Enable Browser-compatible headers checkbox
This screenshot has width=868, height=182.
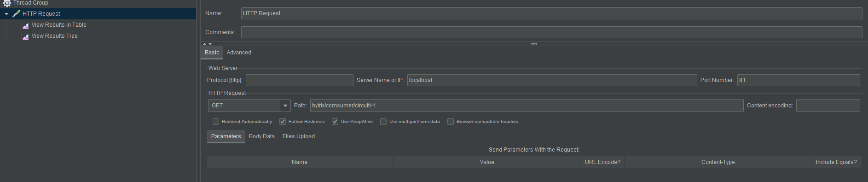pos(451,122)
